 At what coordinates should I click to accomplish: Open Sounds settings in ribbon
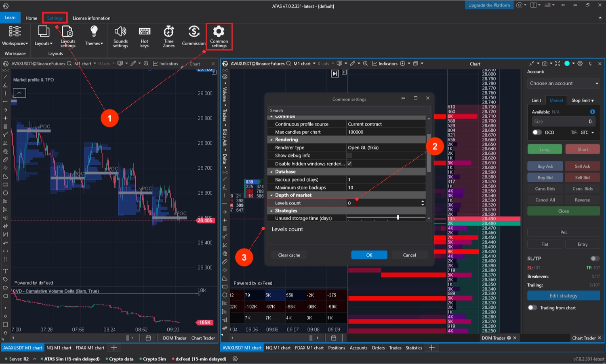(120, 32)
